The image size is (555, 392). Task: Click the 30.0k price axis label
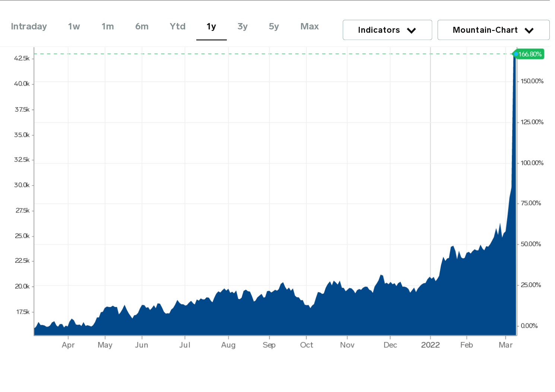(x=22, y=185)
